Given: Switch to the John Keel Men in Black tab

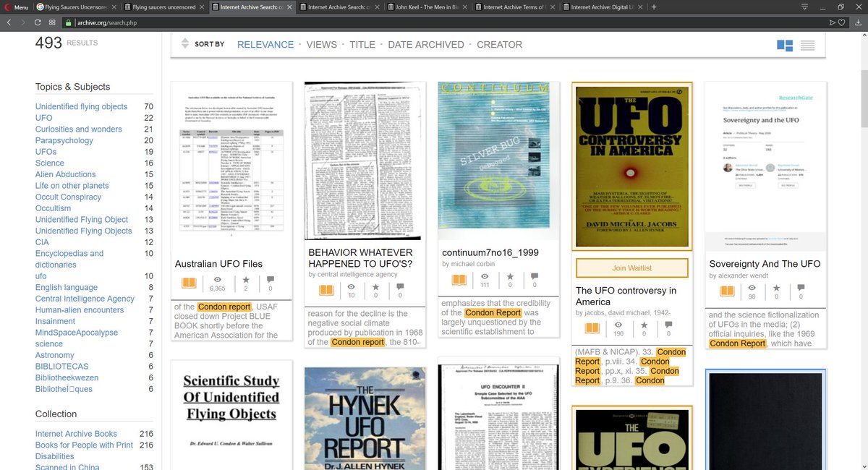Looking at the screenshot, I should (427, 7).
